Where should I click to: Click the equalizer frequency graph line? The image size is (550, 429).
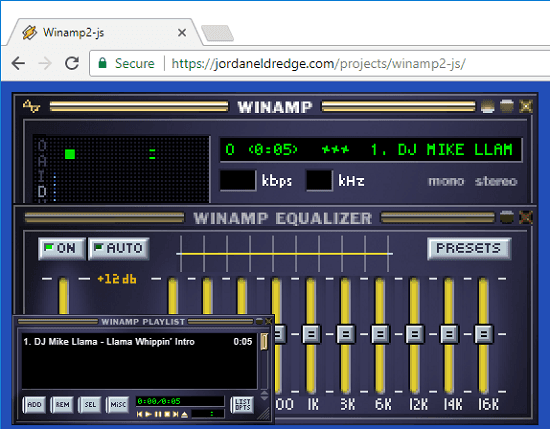click(x=284, y=254)
